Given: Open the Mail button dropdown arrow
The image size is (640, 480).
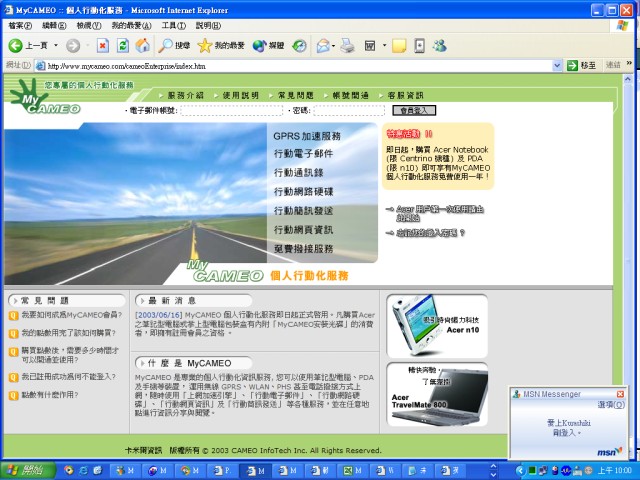Looking at the screenshot, I should (333, 46).
